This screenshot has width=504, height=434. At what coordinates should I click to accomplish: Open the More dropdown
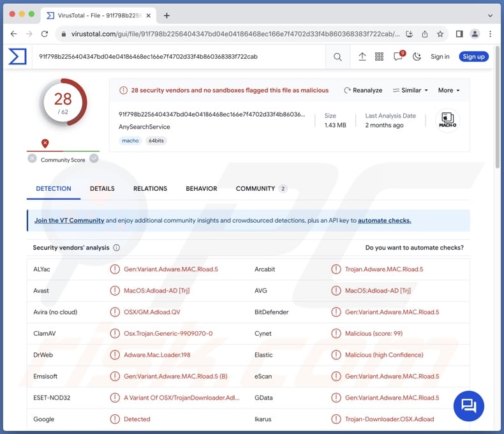[x=449, y=91]
